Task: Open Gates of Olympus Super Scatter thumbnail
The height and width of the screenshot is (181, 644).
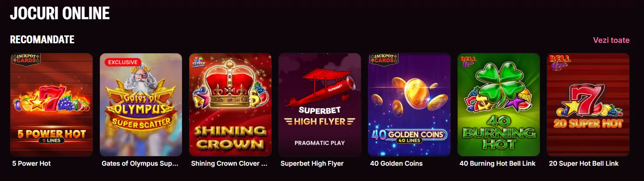Action: pyautogui.click(x=141, y=105)
